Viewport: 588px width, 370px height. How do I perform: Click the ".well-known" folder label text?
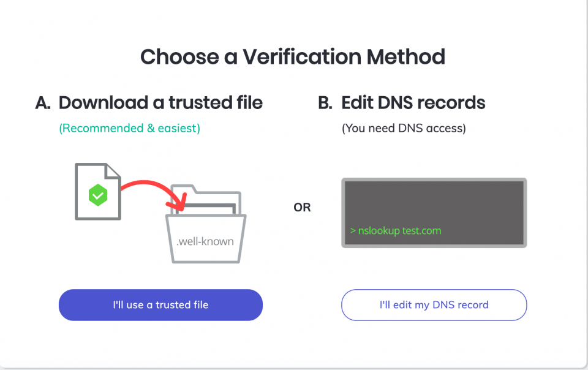click(205, 241)
